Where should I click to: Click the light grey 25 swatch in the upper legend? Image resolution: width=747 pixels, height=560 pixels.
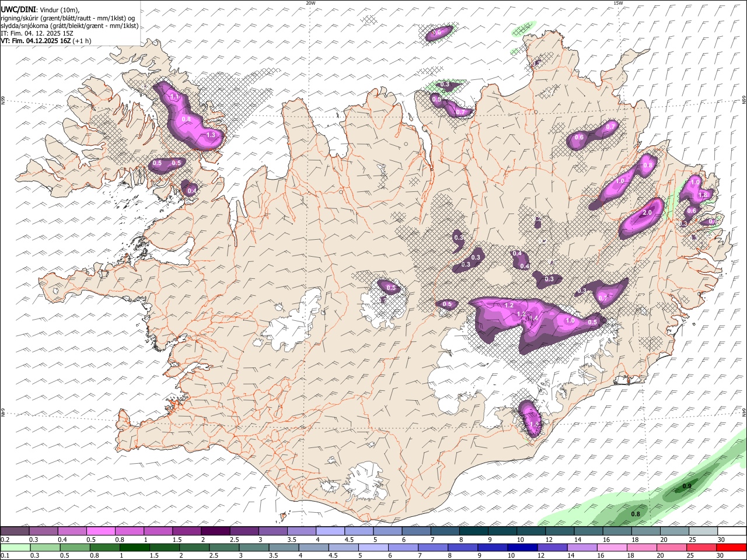(703, 531)
